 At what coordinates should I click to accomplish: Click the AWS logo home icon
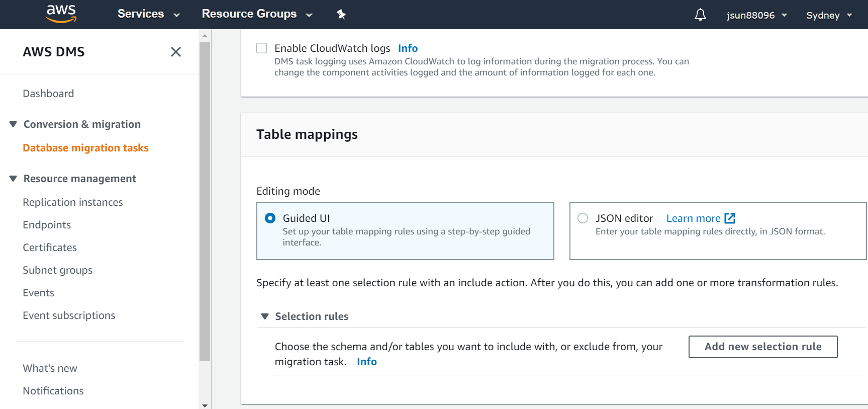[x=61, y=14]
